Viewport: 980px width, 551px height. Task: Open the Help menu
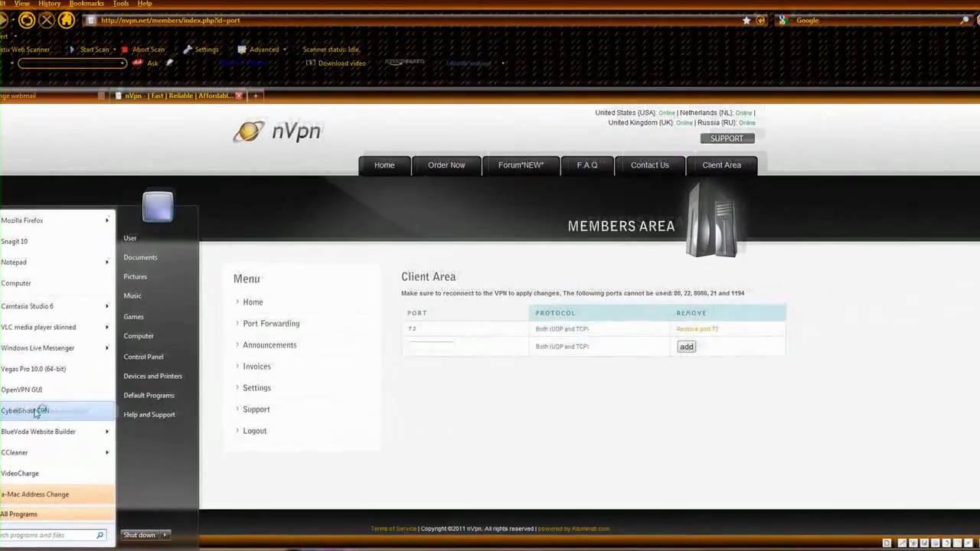[x=145, y=4]
